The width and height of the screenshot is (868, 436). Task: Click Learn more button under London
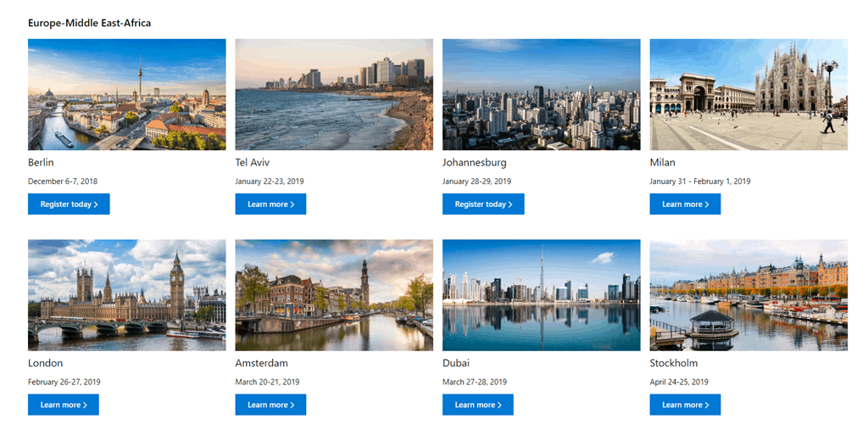pyautogui.click(x=64, y=405)
